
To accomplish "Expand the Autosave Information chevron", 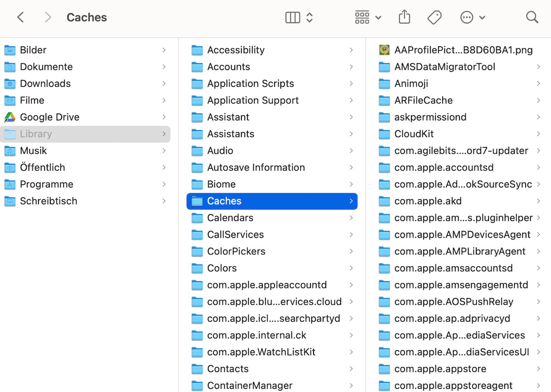I will [351, 167].
